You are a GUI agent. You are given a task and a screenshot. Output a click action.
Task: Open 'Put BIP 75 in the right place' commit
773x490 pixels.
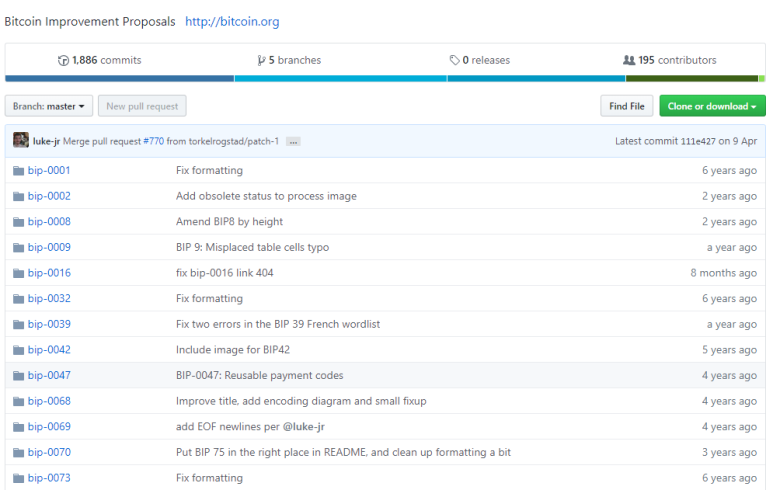click(343, 453)
